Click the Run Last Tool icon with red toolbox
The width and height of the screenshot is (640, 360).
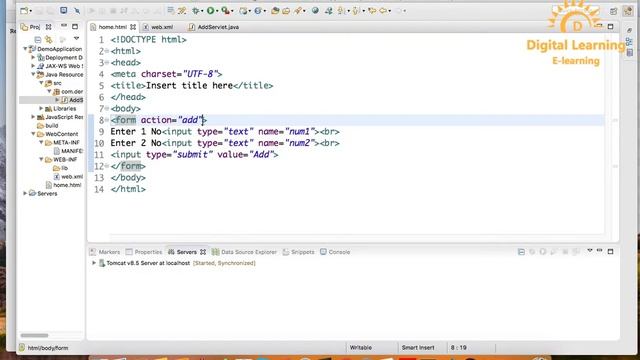point(225,11)
